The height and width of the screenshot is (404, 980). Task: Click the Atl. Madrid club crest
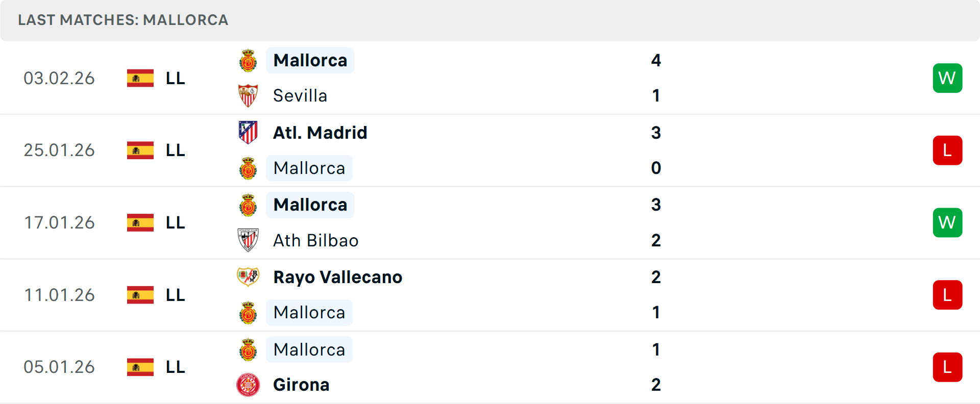[x=248, y=133]
